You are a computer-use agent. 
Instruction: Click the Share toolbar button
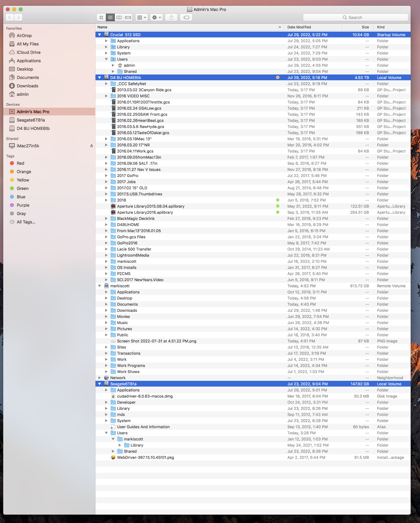coord(171,17)
